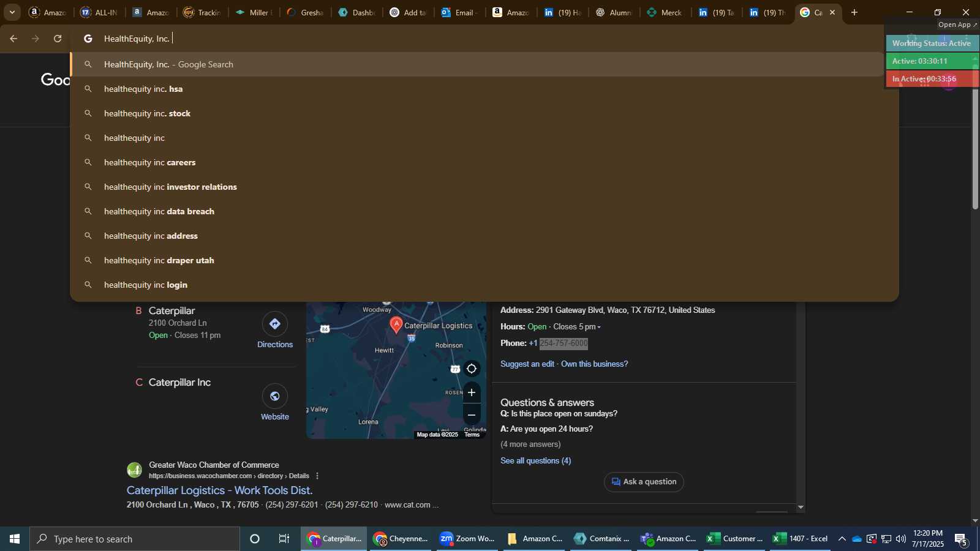Click the address bar containing HealthEquity, Inc.
Screen dimensions: 980x551
point(478,39)
